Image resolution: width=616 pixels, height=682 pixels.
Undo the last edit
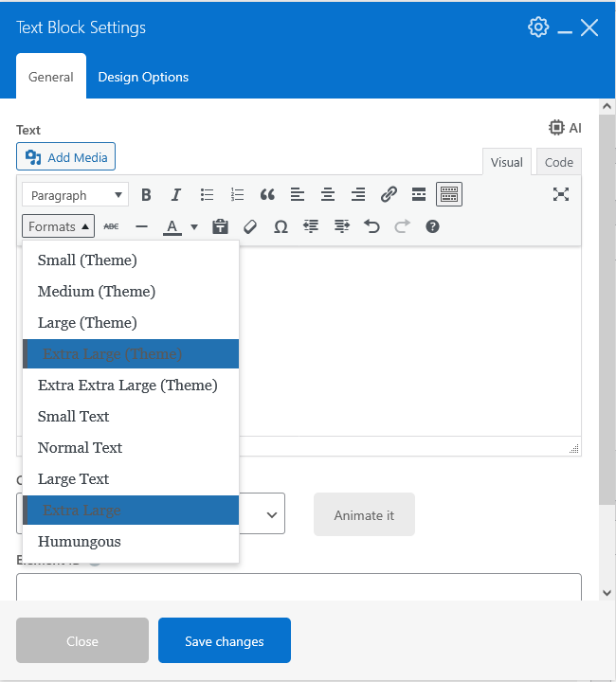[x=371, y=226]
